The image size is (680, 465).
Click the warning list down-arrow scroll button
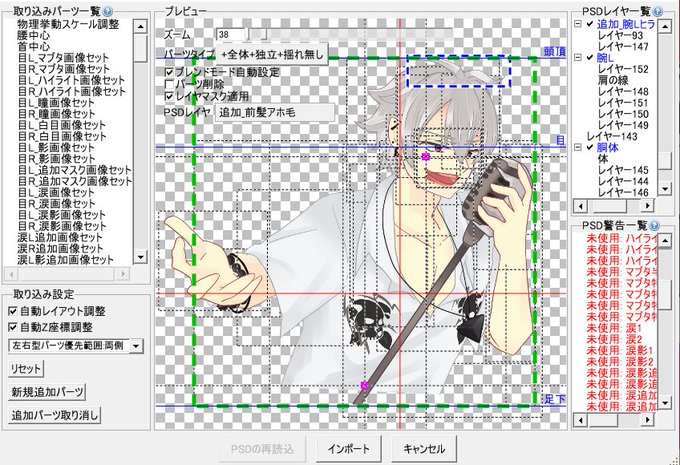click(x=665, y=403)
